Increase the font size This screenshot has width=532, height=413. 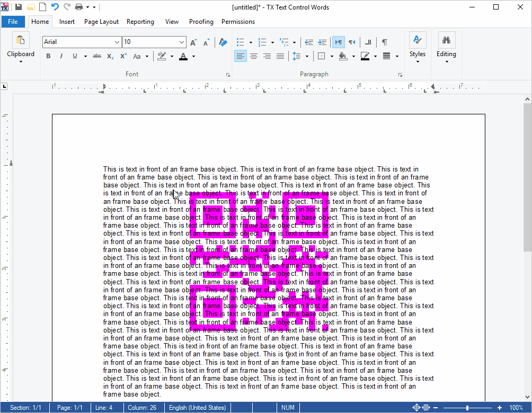tap(193, 42)
